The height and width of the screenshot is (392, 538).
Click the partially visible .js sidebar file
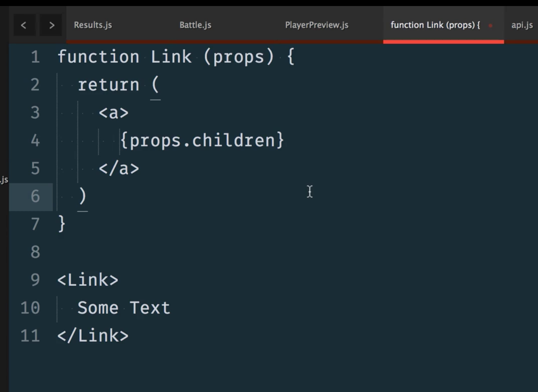[x=4, y=180]
